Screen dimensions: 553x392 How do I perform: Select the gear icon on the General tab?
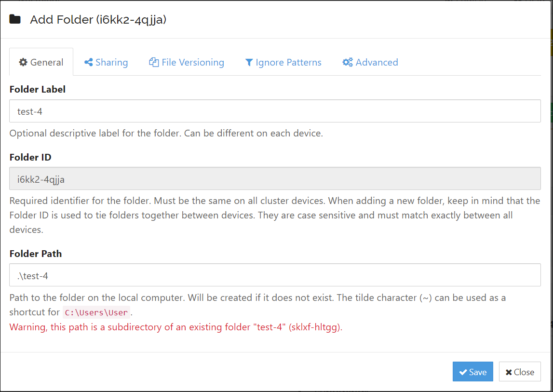(22, 62)
